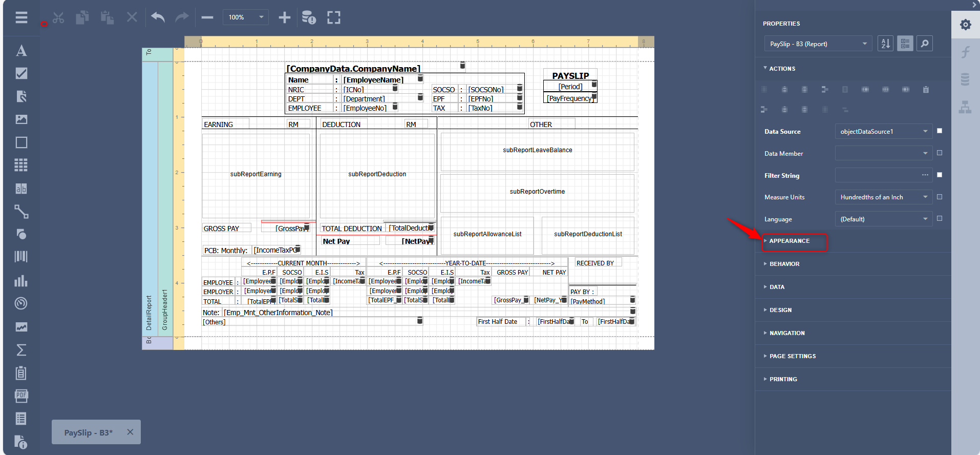Viewport: 980px width, 455px height.
Task: Open the Measure Units dropdown
Action: click(x=883, y=197)
